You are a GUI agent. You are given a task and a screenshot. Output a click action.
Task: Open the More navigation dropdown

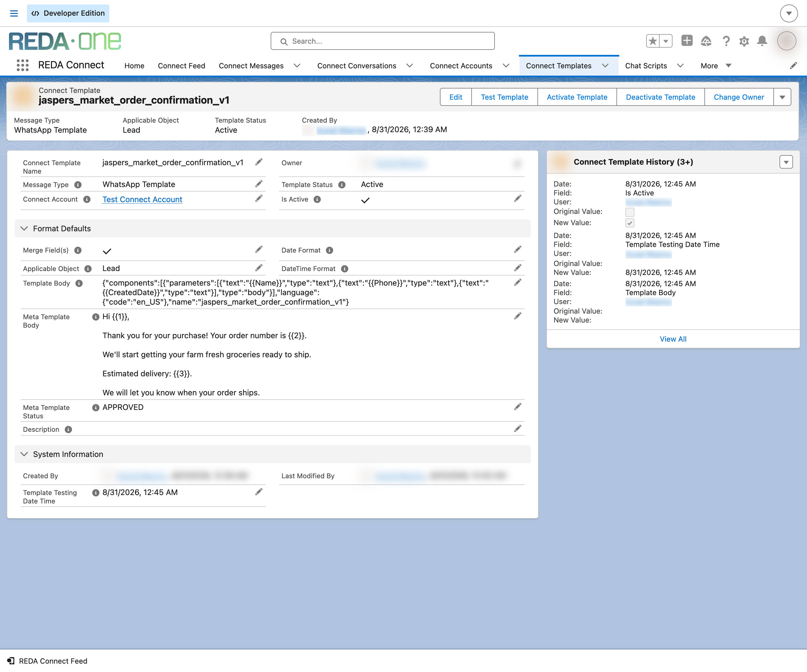pyautogui.click(x=716, y=66)
